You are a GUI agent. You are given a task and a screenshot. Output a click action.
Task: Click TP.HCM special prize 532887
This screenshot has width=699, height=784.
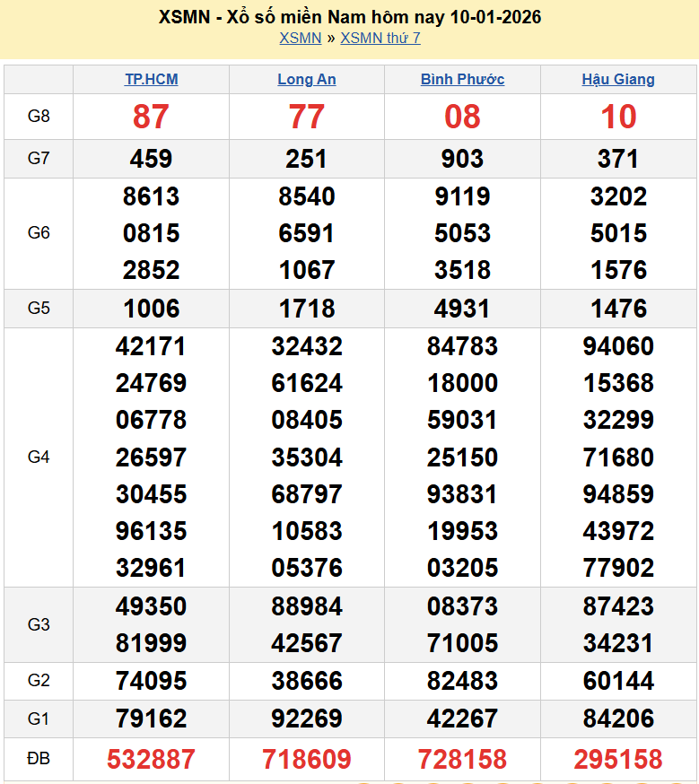pos(151,760)
